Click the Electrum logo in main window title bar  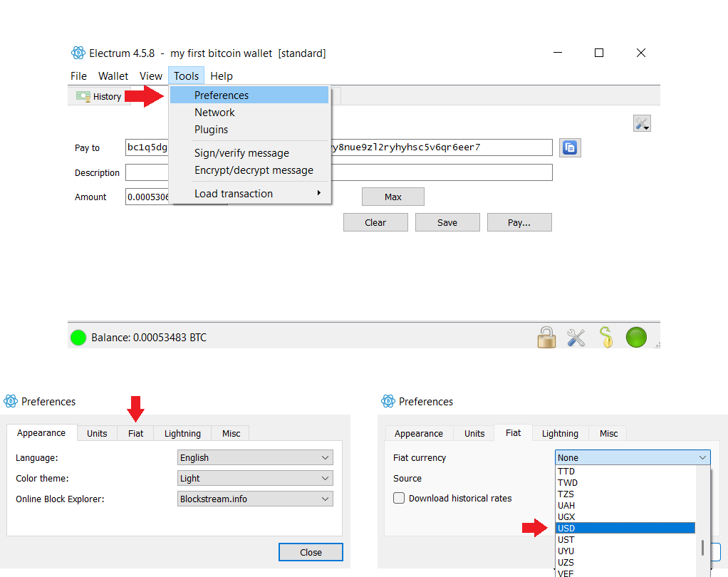click(x=78, y=53)
